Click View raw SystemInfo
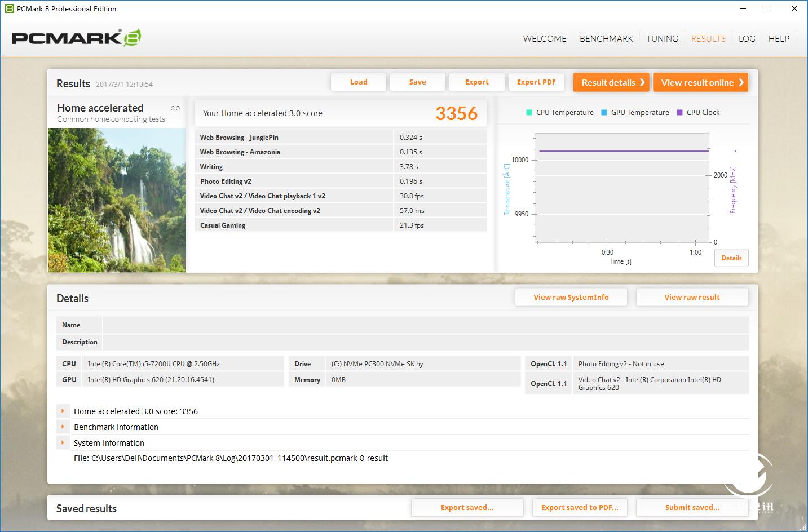 click(571, 297)
